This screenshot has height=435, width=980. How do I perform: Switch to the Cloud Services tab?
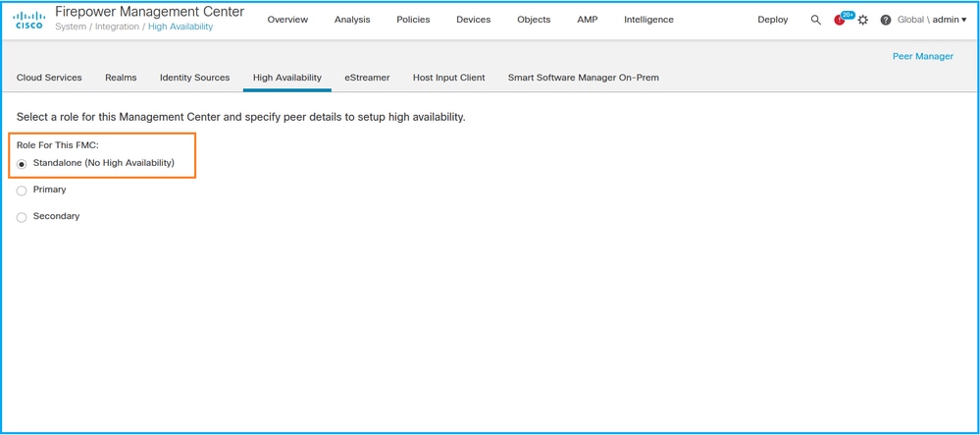pos(49,78)
